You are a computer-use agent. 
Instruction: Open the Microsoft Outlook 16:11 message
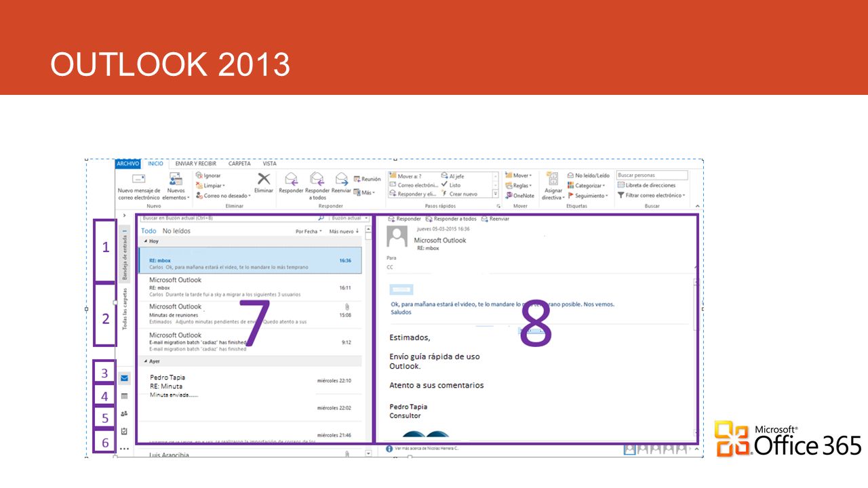(x=250, y=287)
